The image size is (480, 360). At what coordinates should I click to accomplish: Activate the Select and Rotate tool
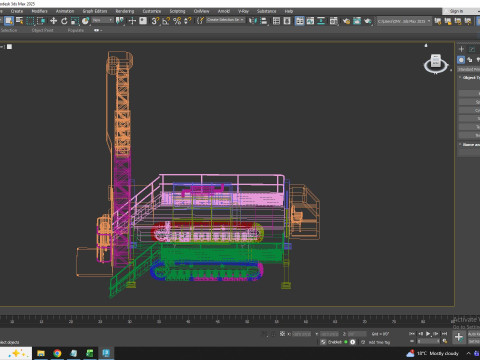(x=64, y=21)
